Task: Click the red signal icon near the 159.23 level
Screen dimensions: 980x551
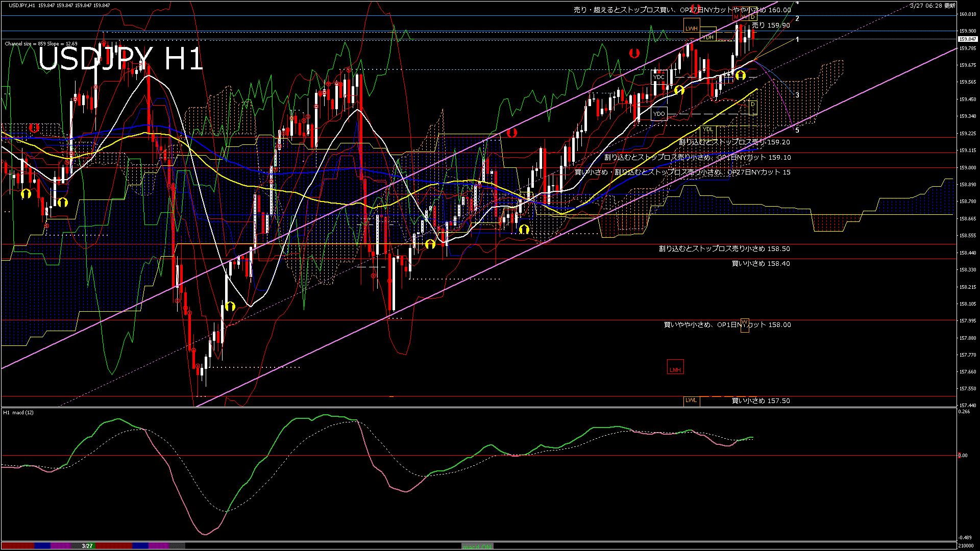Action: click(512, 132)
